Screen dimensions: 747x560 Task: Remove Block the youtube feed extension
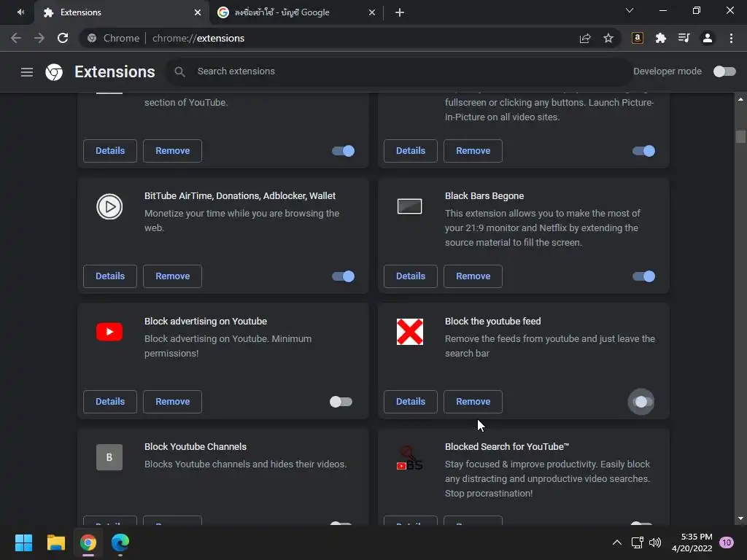click(x=473, y=402)
